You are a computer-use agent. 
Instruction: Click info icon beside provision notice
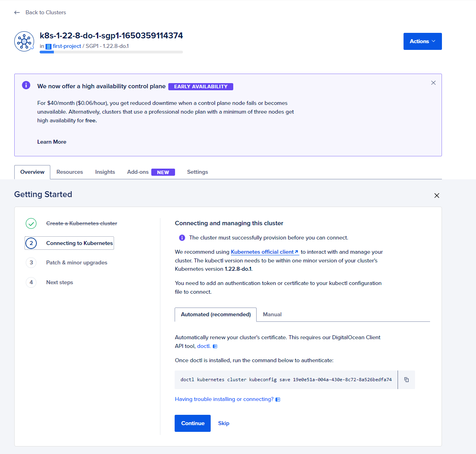(182, 238)
